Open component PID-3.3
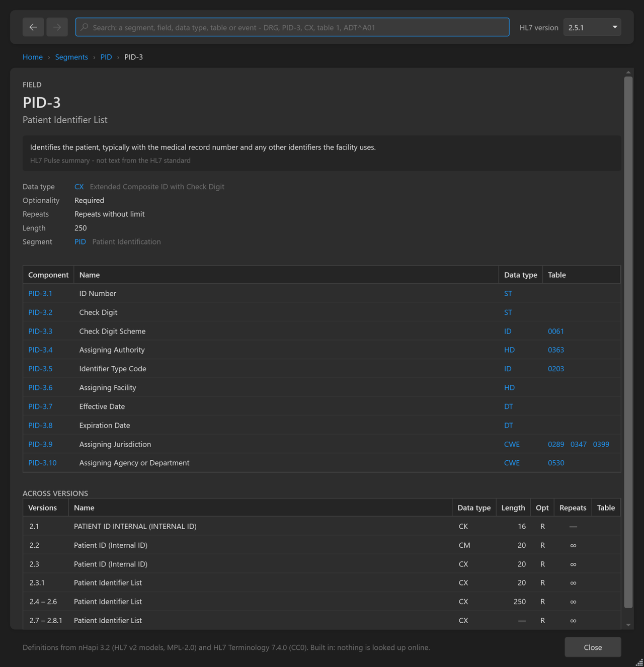 (x=40, y=331)
